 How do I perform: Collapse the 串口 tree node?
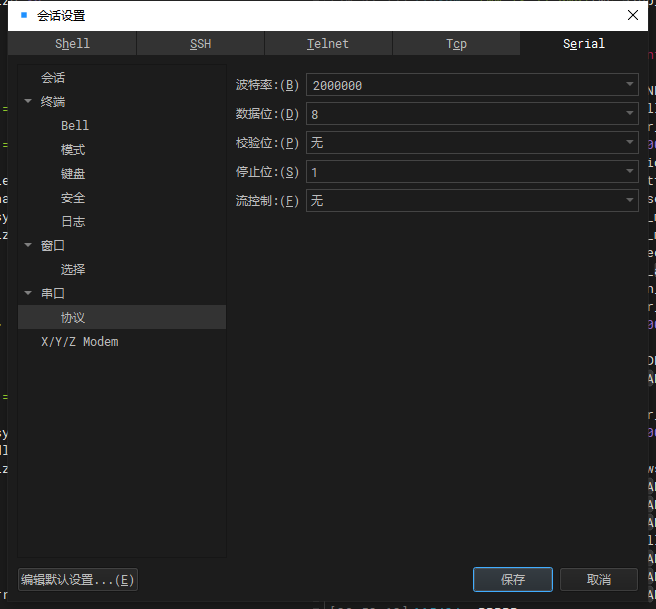tap(28, 293)
